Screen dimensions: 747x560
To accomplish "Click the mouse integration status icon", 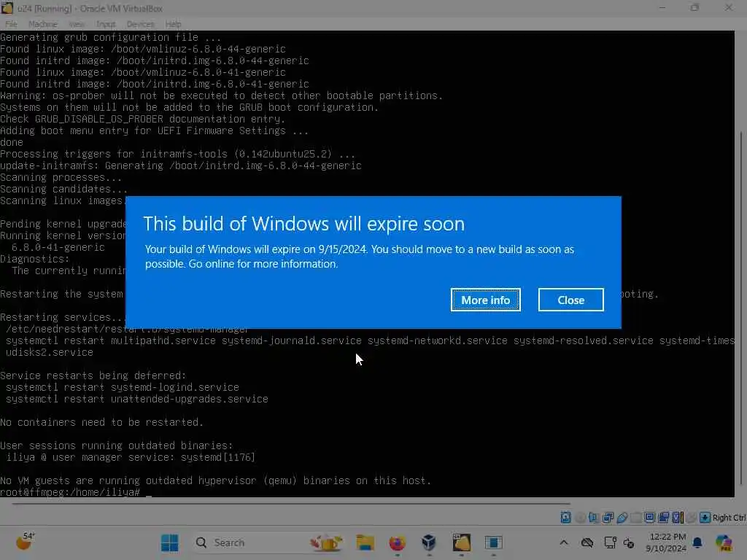I will tap(692, 517).
